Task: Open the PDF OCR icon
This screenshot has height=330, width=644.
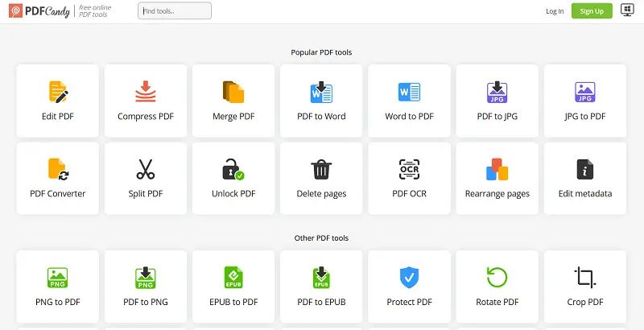Action: coord(409,170)
